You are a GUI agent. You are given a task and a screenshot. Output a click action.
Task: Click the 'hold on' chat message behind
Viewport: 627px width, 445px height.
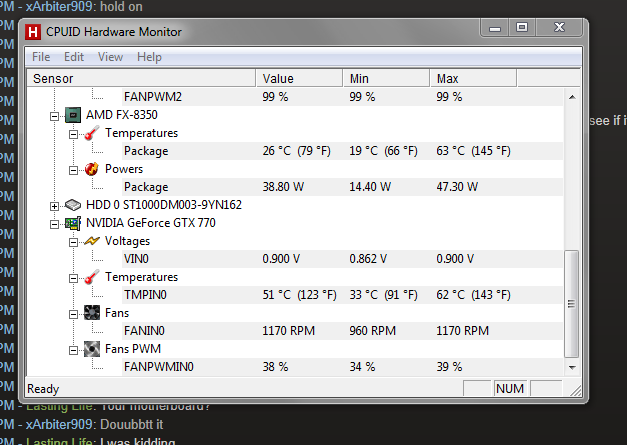pyautogui.click(x=121, y=6)
